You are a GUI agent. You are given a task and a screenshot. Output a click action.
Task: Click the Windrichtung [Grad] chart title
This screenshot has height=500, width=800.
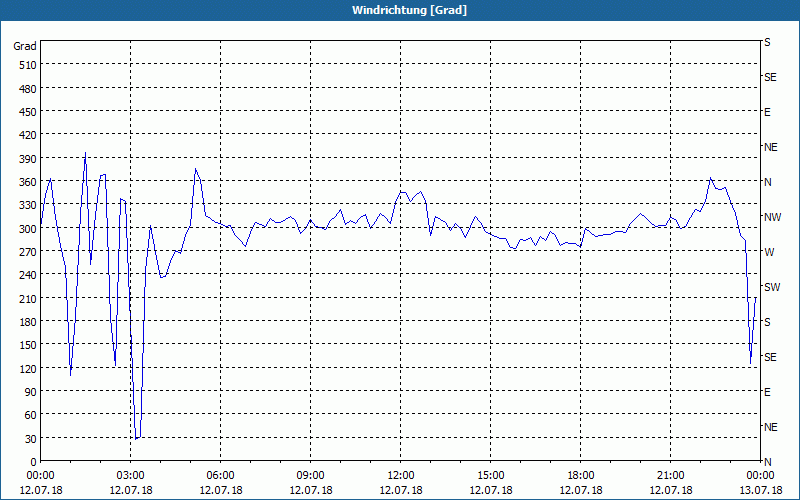pos(409,10)
